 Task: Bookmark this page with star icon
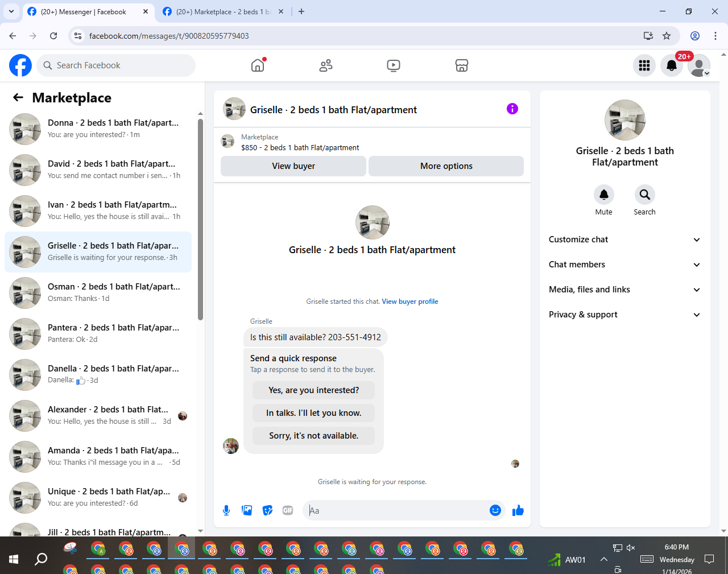[667, 36]
